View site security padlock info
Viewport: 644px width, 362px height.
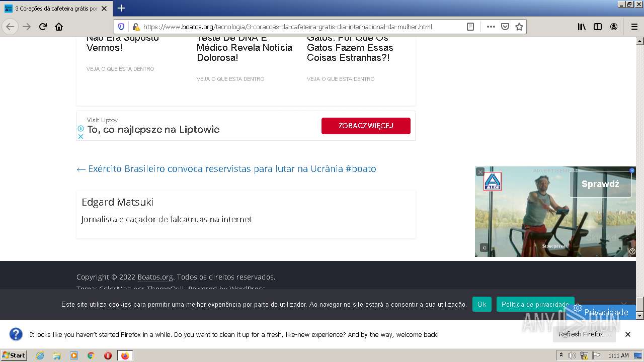(135, 27)
